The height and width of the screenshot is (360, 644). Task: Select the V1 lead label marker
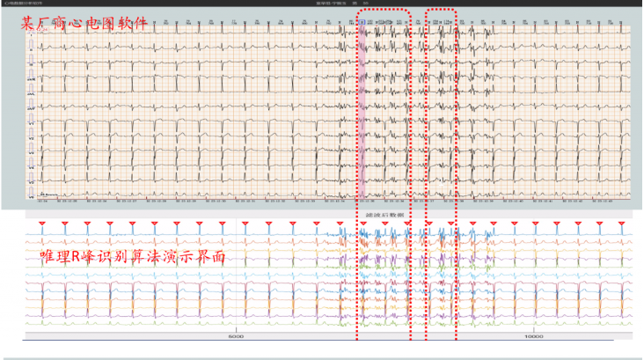click(32, 123)
